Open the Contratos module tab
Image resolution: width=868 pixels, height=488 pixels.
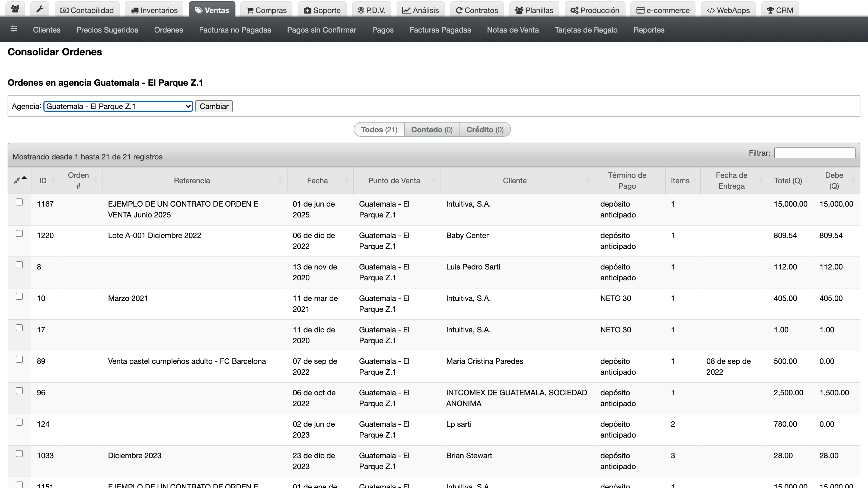pos(477,10)
